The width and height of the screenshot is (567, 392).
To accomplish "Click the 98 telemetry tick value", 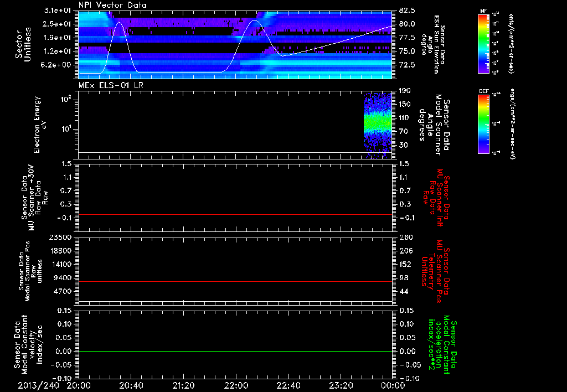I will click(403, 278).
